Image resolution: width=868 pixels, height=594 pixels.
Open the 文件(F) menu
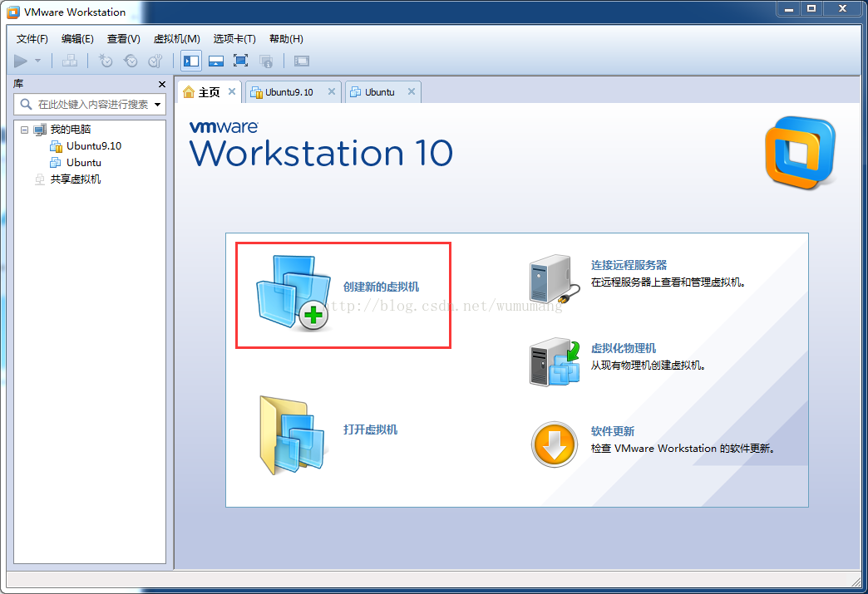click(x=32, y=39)
